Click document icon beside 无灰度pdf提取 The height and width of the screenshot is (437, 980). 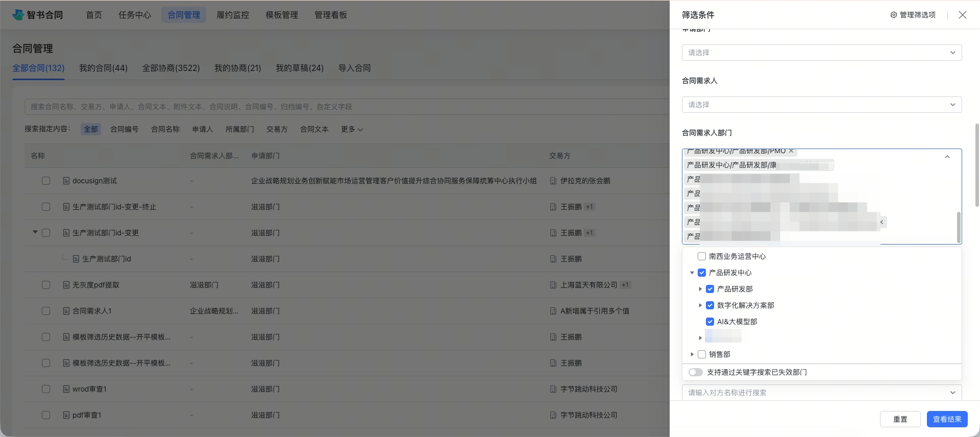click(66, 285)
